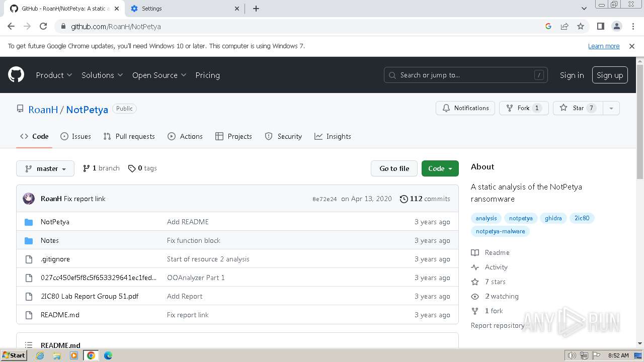Open the Notes folder icon
Screen dimensions: 644x362
(x=29, y=240)
